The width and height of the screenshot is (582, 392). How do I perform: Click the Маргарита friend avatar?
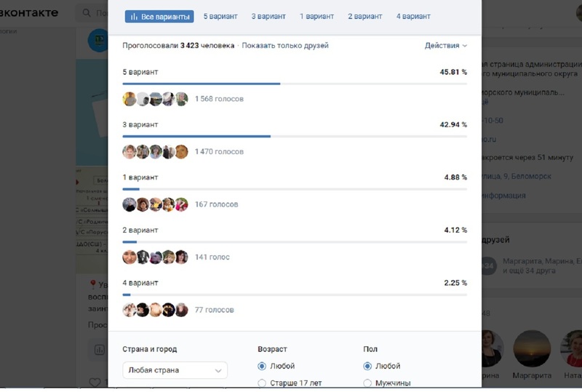pos(531,348)
